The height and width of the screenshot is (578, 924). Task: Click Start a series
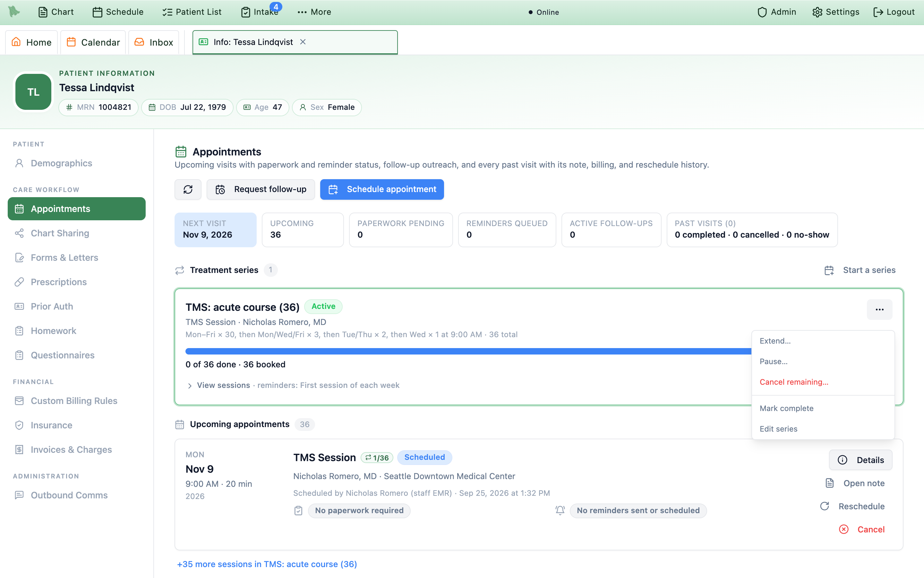point(860,270)
